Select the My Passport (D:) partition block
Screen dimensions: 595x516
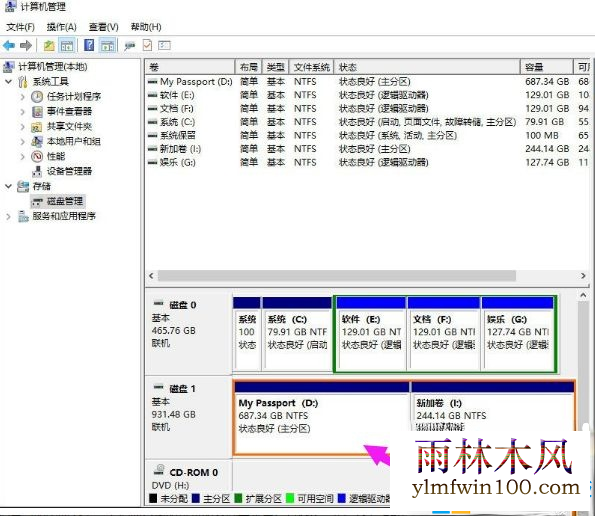pos(322,417)
